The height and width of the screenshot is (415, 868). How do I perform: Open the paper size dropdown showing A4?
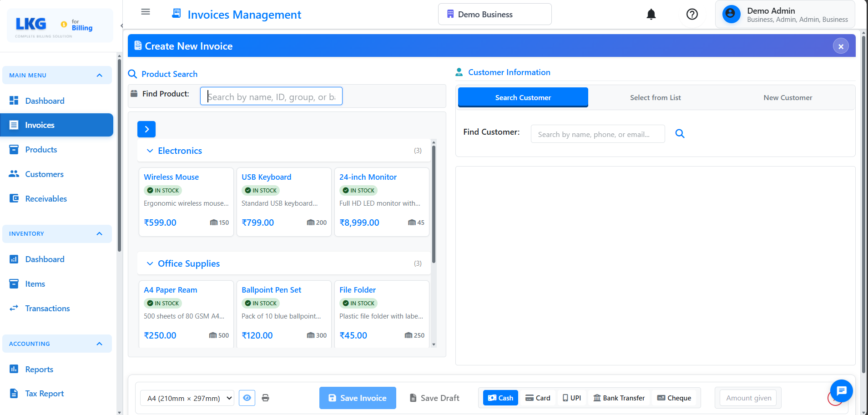(x=187, y=398)
